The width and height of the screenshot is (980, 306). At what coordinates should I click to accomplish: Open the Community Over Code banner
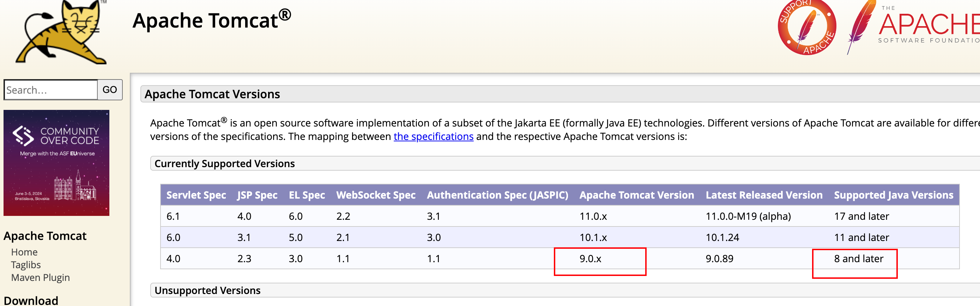[56, 163]
